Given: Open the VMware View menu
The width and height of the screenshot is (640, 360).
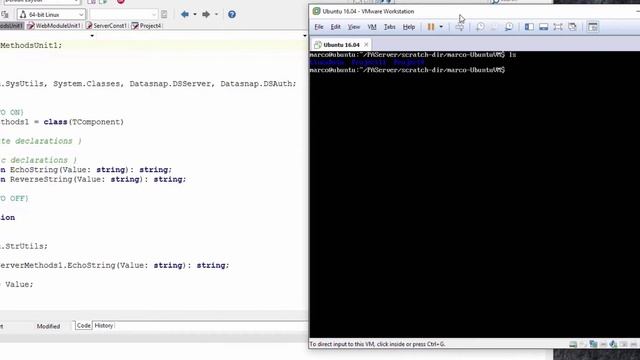Looking at the screenshot, I should pyautogui.click(x=353, y=27).
